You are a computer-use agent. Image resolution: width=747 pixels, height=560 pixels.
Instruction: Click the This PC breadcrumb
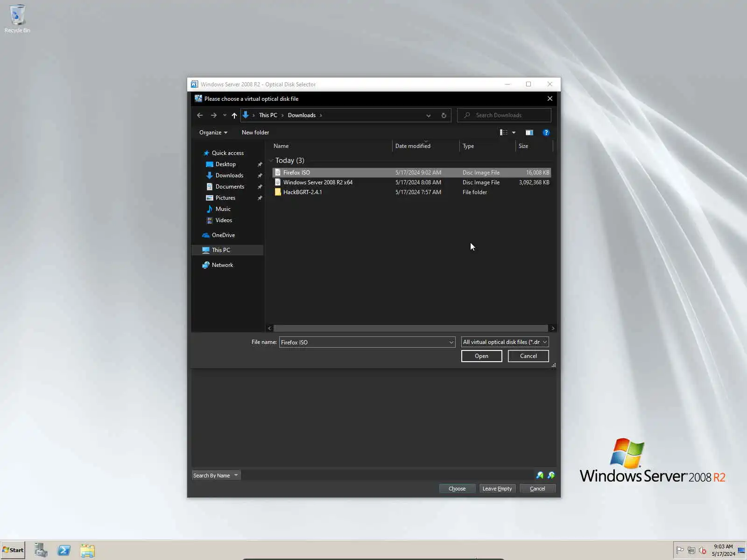pyautogui.click(x=268, y=115)
